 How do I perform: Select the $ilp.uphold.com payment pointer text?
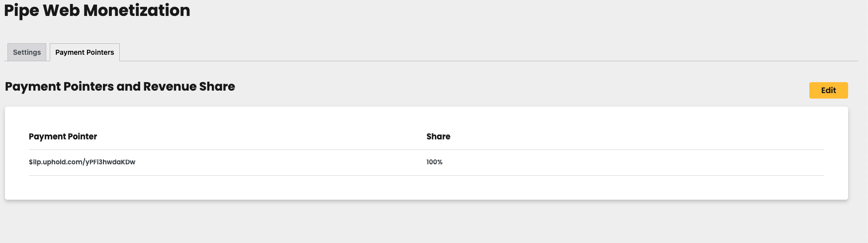tap(82, 162)
